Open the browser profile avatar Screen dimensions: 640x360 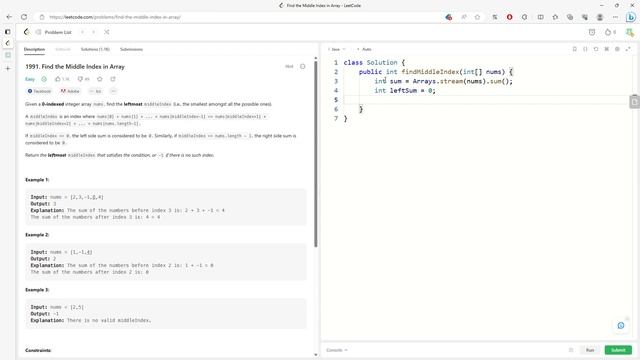click(600, 17)
